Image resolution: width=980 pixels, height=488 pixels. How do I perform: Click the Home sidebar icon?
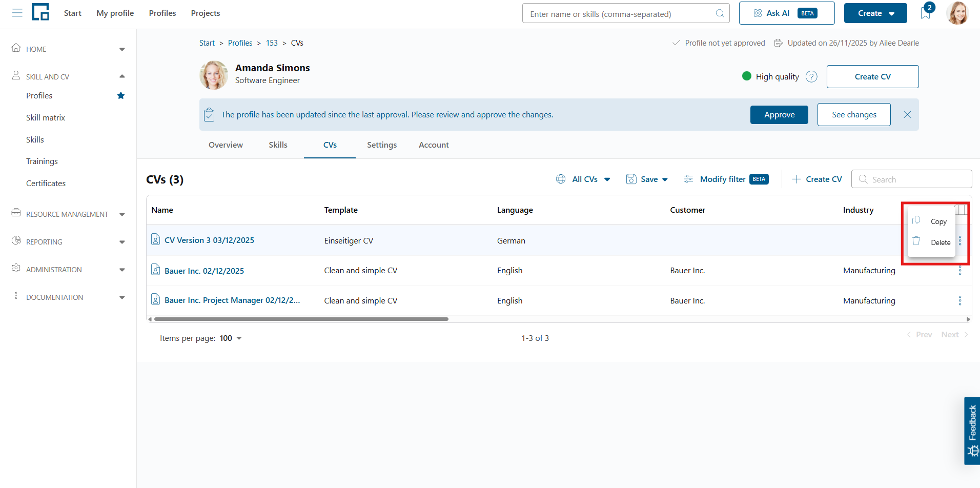(x=16, y=48)
